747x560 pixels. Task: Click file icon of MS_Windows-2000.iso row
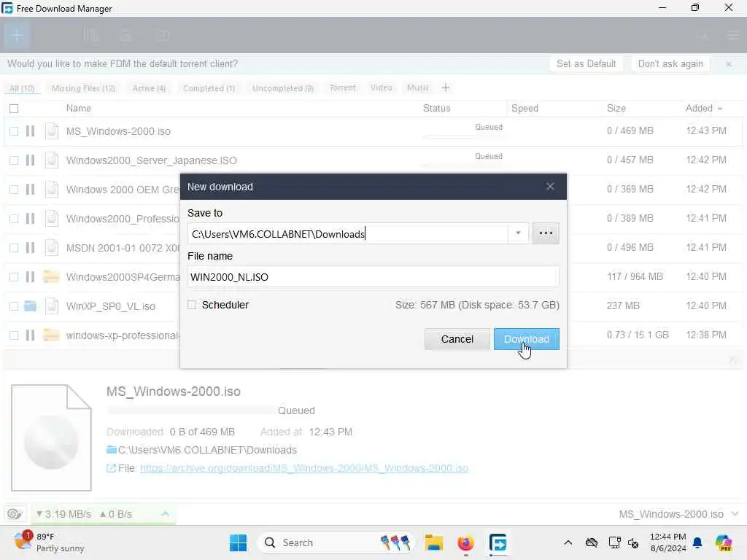pyautogui.click(x=52, y=131)
